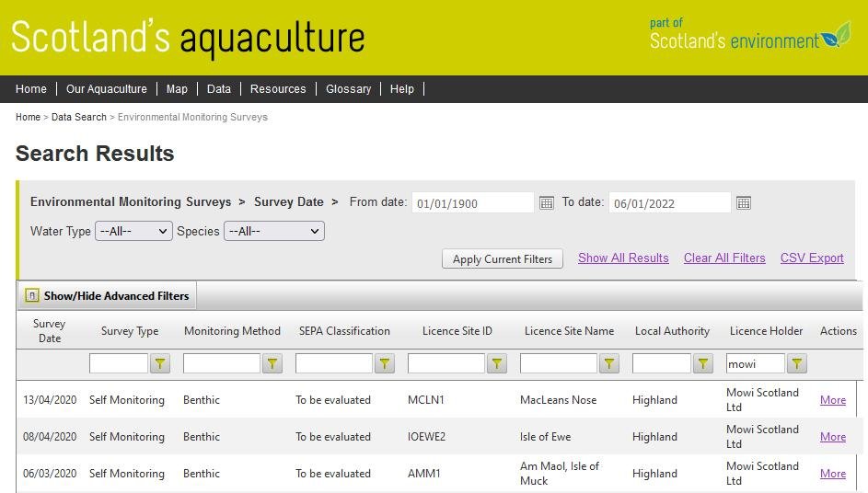Click the Local Authority filter funnel icon
868x493 pixels.
[x=703, y=364]
